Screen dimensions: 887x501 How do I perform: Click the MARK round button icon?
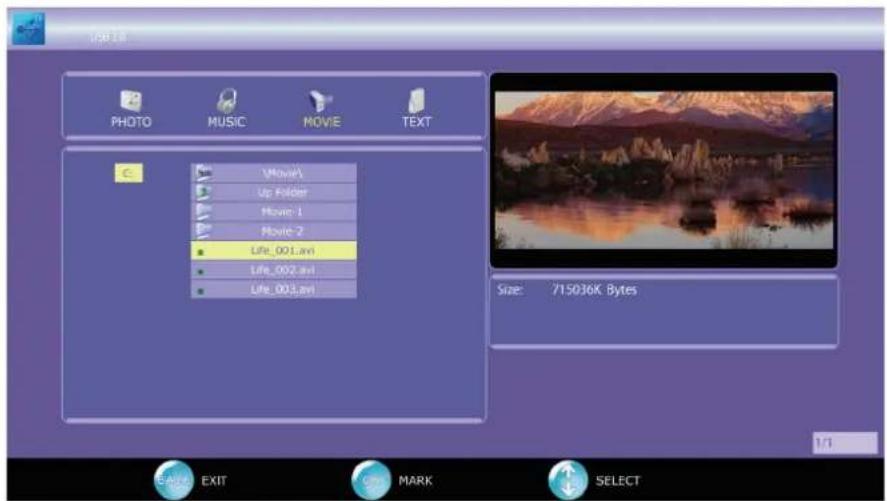click(371, 480)
